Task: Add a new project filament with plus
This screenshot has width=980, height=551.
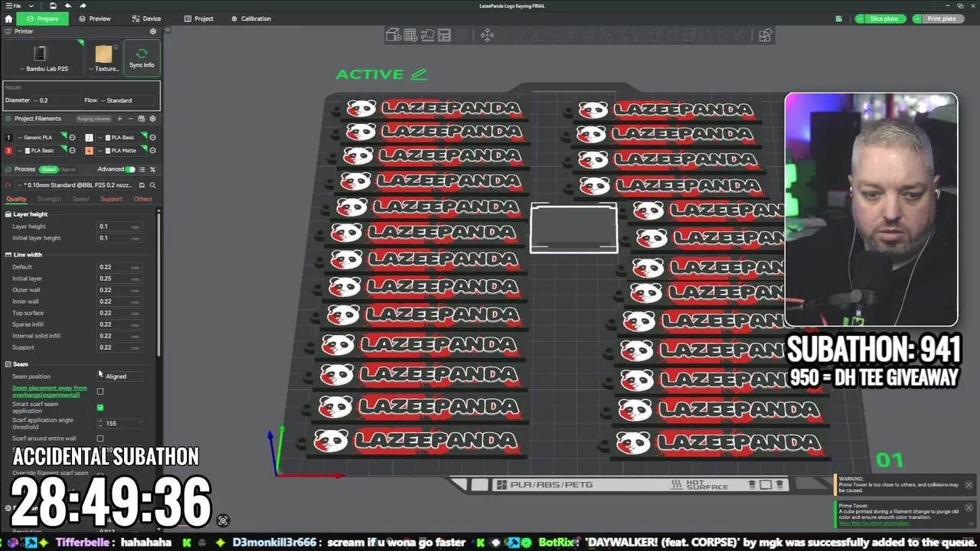Action: point(119,119)
